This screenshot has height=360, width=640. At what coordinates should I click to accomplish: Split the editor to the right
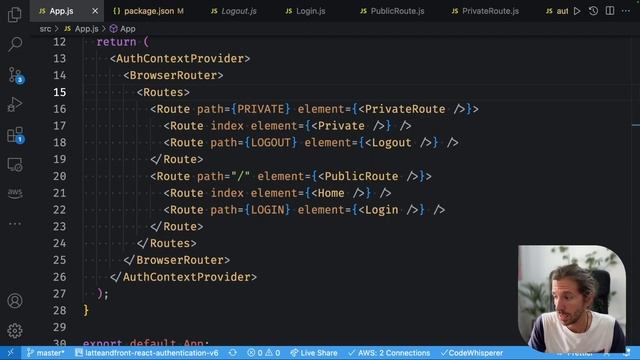[x=610, y=11]
